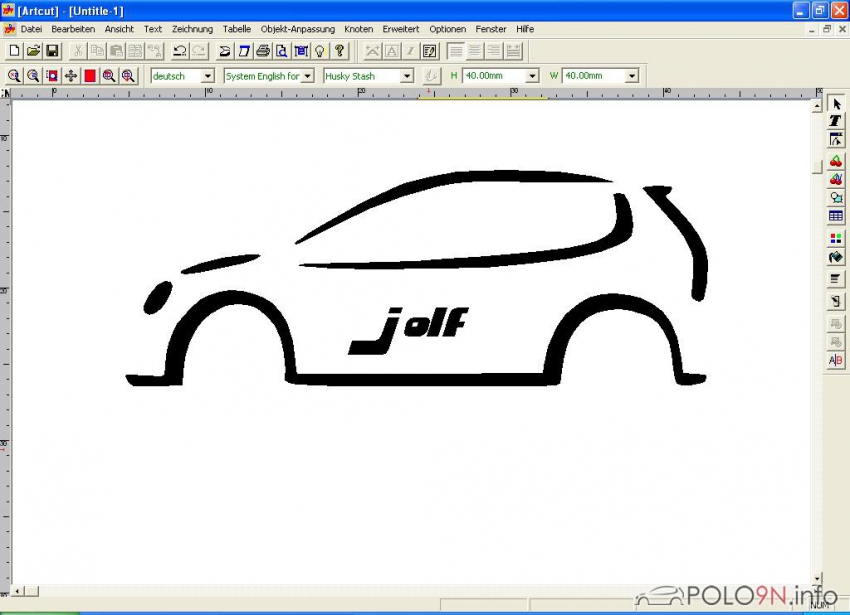Click the zoom-to-selection icon with red square
Screen dimensions: 850x615
tap(52, 76)
